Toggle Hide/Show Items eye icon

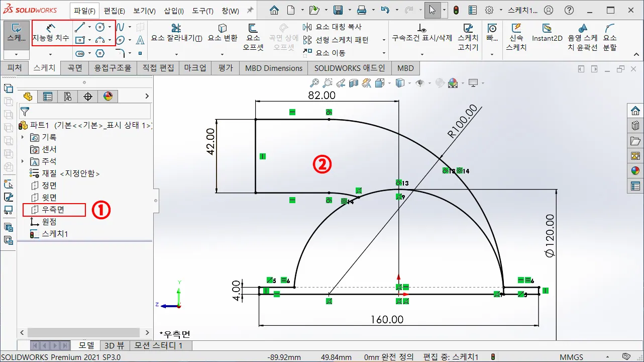click(x=420, y=83)
